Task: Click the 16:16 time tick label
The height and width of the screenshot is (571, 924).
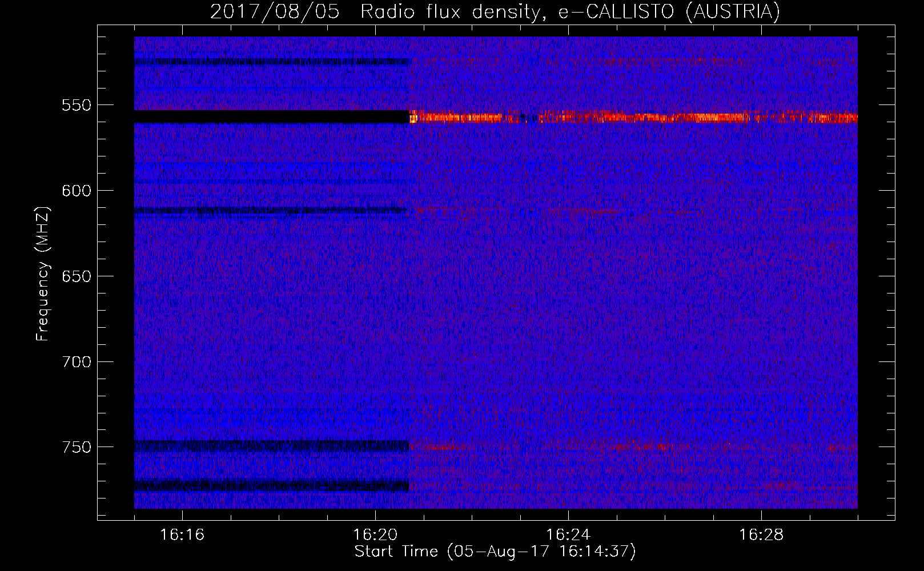Action: click(x=182, y=534)
